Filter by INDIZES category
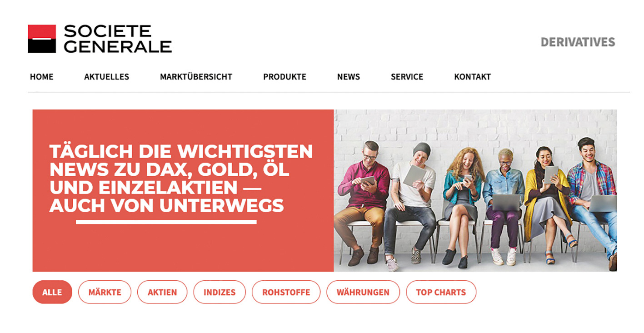644x333 pixels. (220, 292)
